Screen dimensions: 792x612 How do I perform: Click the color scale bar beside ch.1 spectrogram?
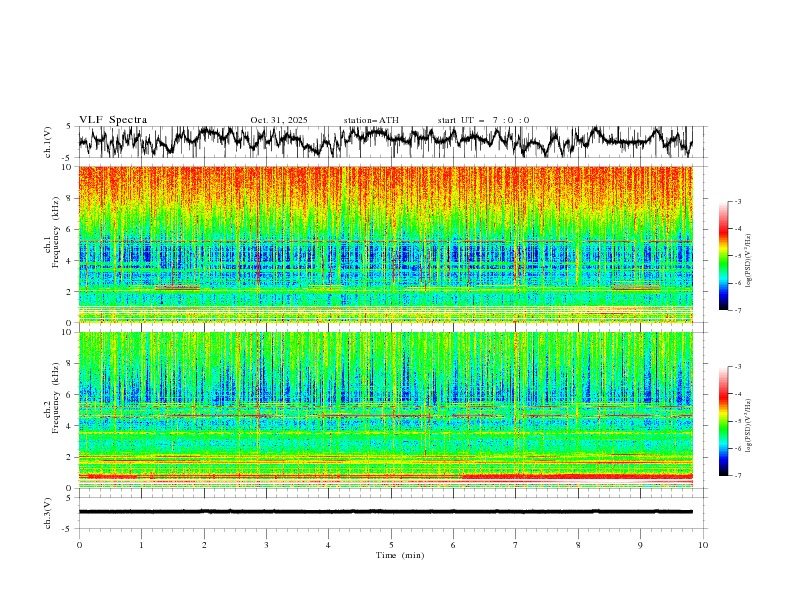tap(723, 256)
